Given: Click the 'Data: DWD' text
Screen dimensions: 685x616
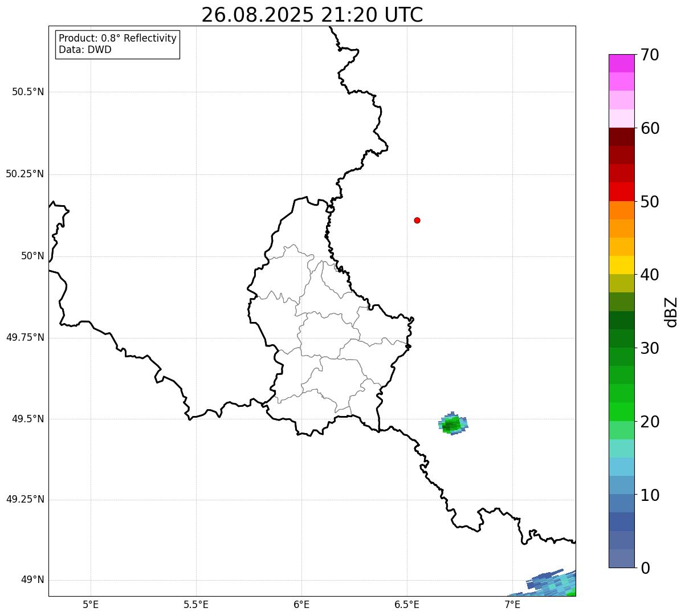Looking at the screenshot, I should [85, 50].
